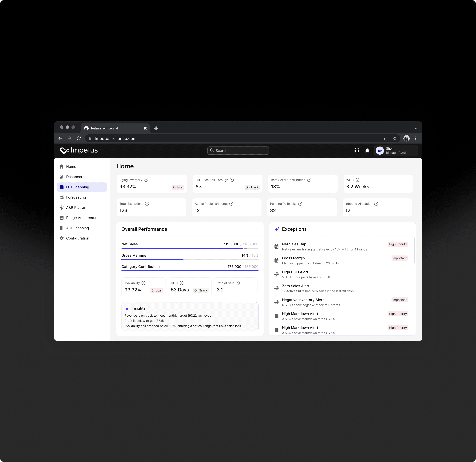Open the notifications bell
The height and width of the screenshot is (462, 476).
pos(367,151)
